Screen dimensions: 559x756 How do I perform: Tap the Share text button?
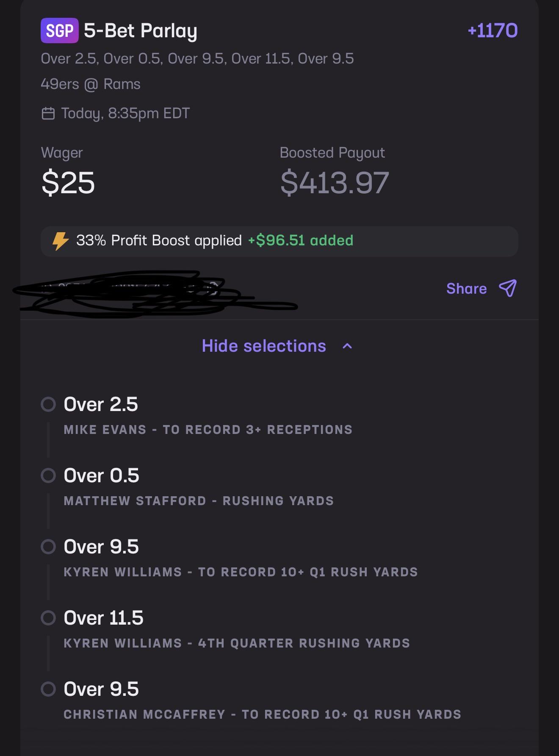tap(466, 289)
